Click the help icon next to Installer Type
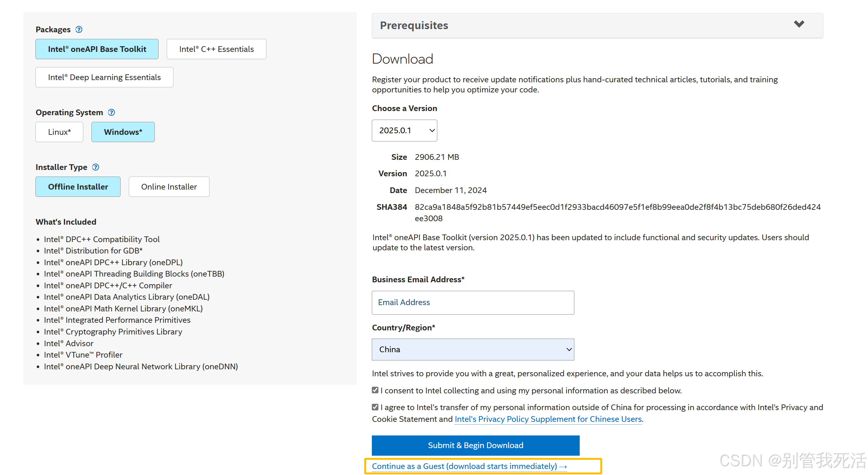This screenshot has width=868, height=475. pos(96,167)
